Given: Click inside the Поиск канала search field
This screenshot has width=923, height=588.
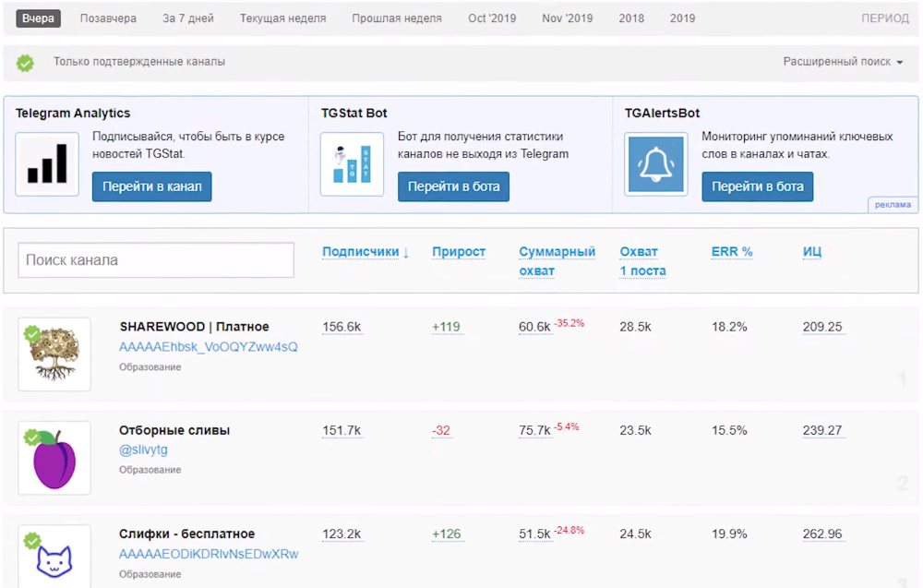Looking at the screenshot, I should [156, 260].
